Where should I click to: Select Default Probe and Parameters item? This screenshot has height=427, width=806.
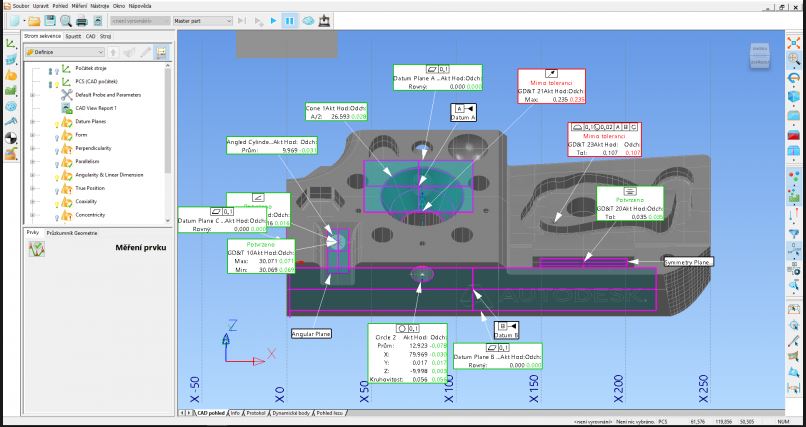coord(110,94)
